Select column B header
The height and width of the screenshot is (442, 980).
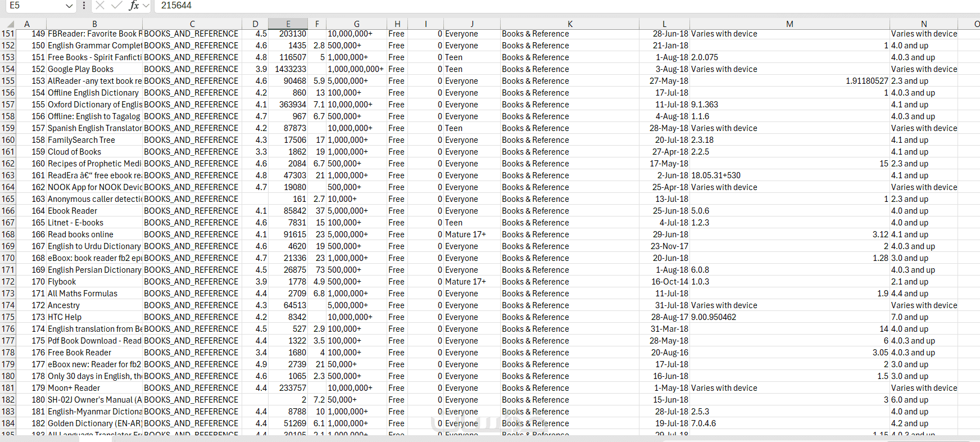click(x=94, y=24)
